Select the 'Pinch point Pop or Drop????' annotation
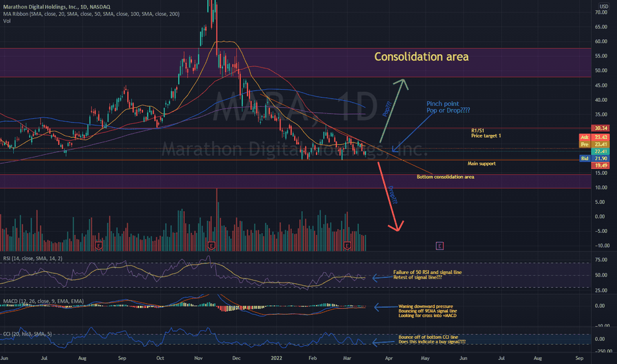Image resolution: width=617 pixels, height=364 pixels. coord(448,107)
